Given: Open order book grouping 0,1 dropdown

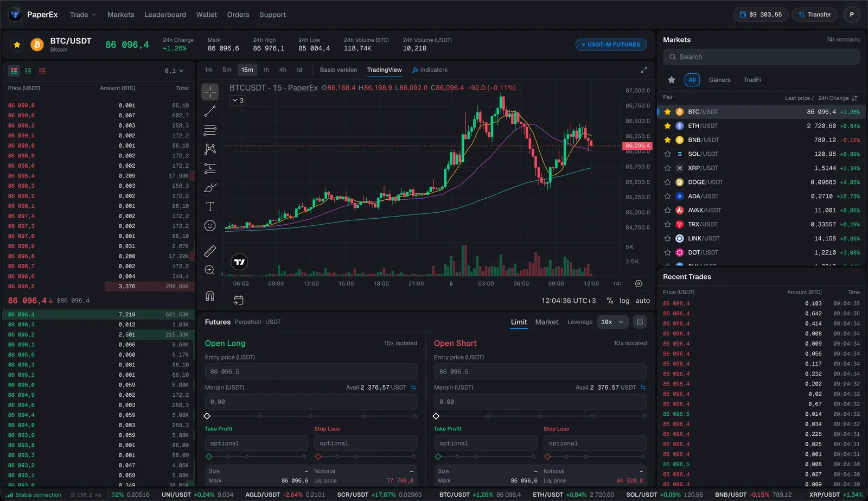Looking at the screenshot, I should [x=174, y=71].
